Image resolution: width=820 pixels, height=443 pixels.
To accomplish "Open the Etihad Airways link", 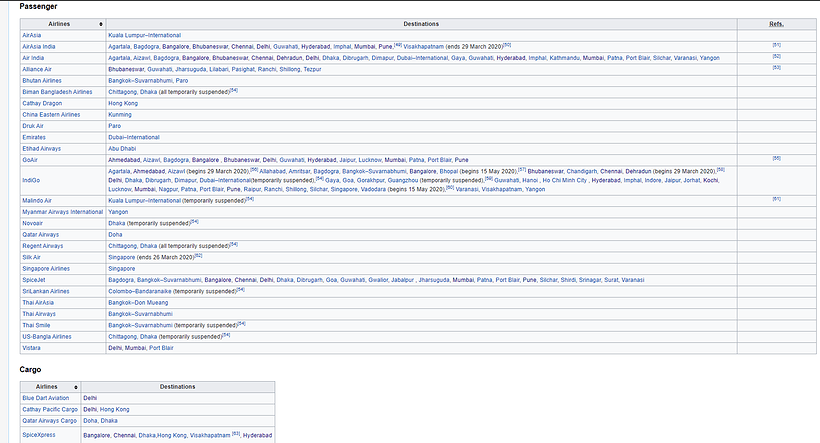I will (x=41, y=149).
